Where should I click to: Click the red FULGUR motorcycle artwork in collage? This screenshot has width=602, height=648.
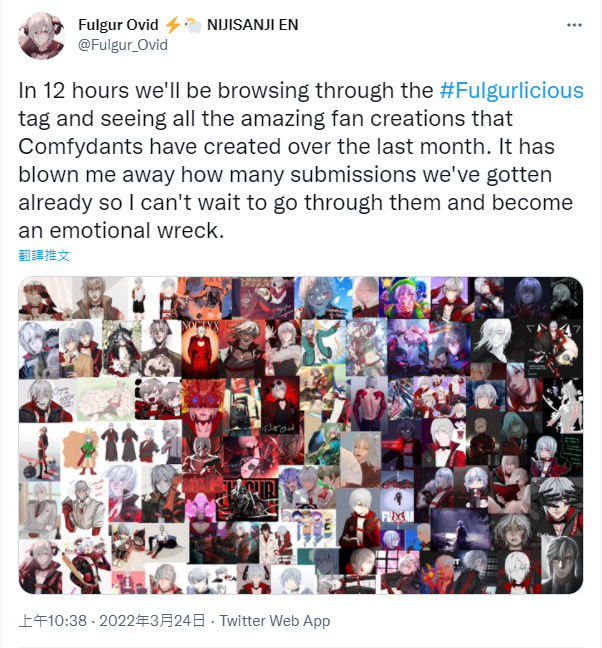click(249, 500)
